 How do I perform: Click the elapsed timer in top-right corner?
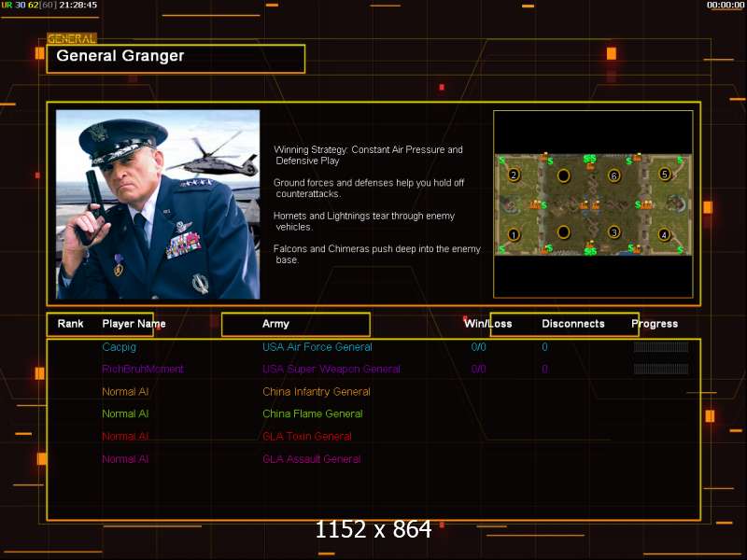(726, 6)
